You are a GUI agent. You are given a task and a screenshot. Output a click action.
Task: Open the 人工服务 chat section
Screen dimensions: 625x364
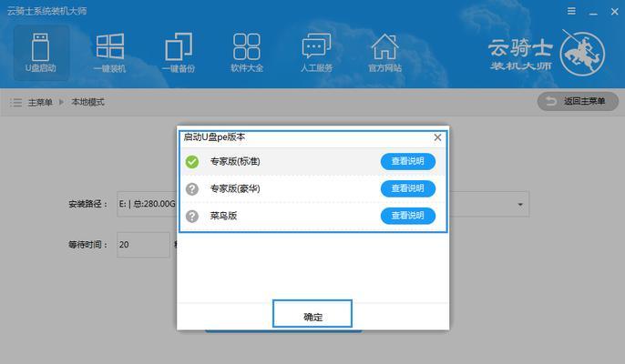[316, 53]
